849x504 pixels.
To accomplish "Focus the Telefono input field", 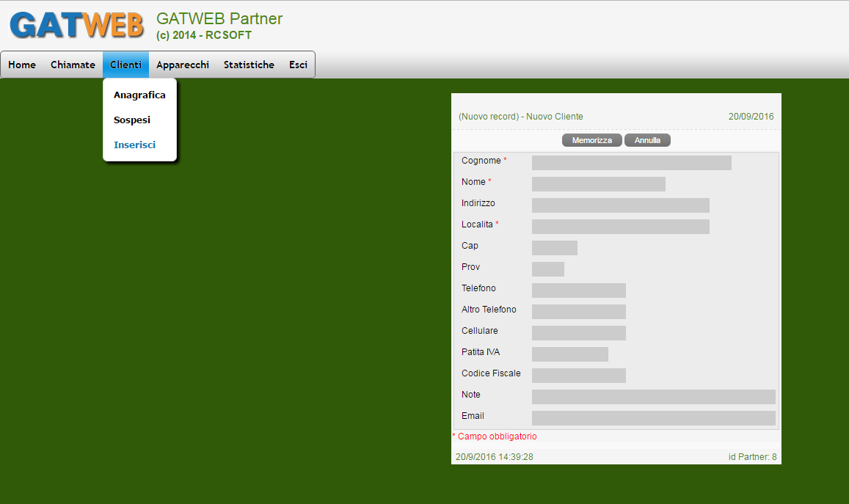I will [x=579, y=291].
